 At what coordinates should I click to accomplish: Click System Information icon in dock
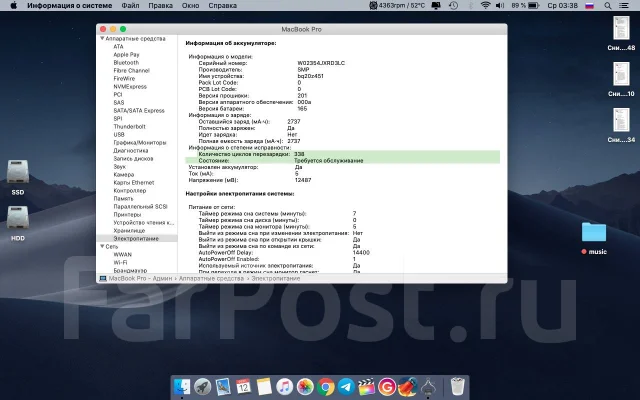pos(428,386)
